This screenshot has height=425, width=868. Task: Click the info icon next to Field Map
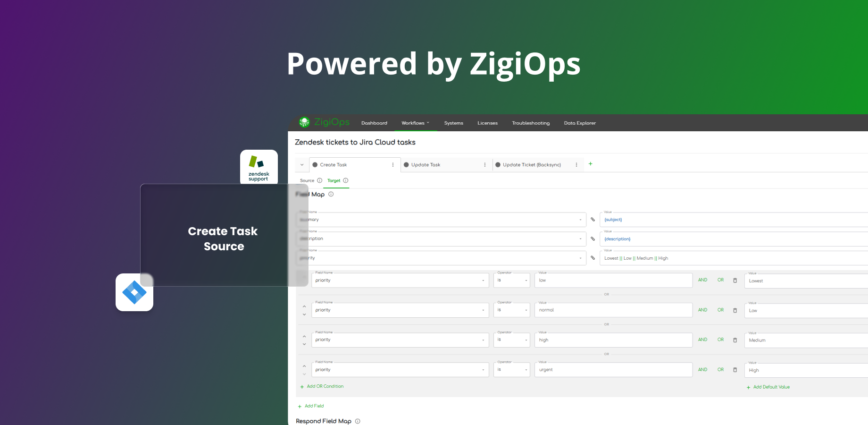click(x=331, y=194)
